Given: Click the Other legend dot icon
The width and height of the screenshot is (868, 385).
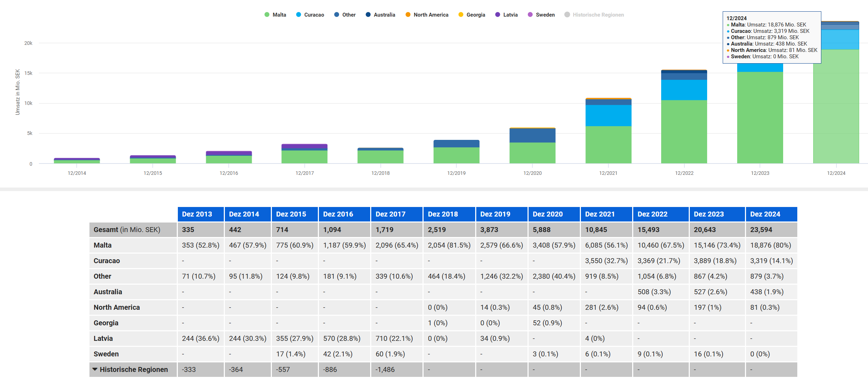Looking at the screenshot, I should tap(337, 14).
